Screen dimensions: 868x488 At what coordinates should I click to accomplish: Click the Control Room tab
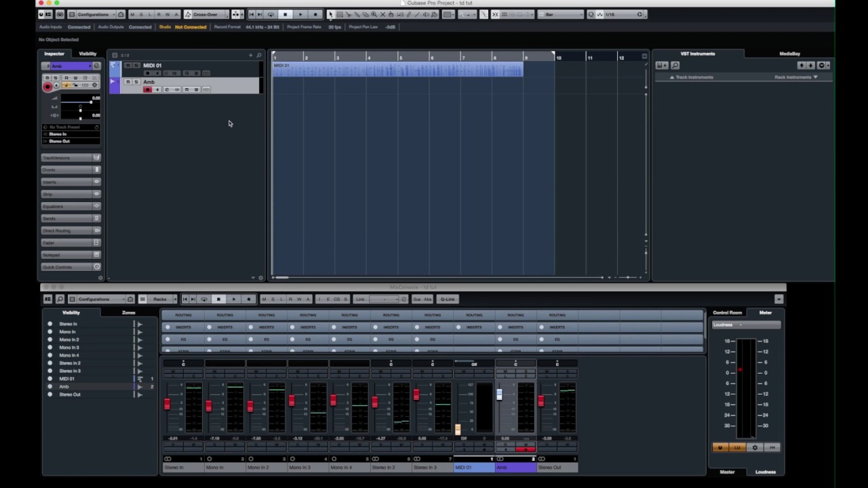[727, 312]
